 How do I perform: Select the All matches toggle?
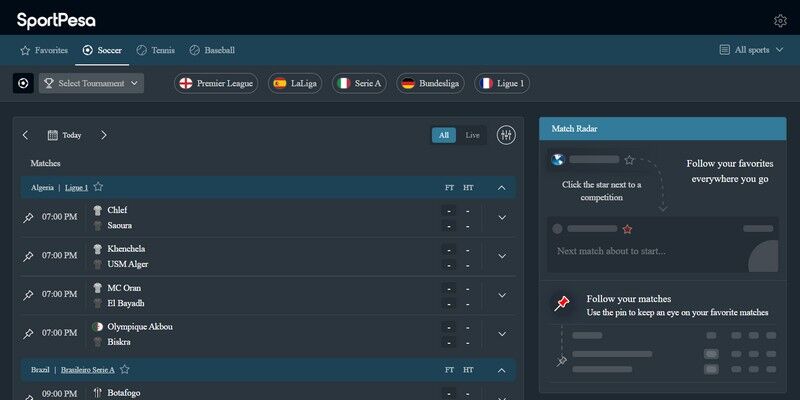click(444, 135)
